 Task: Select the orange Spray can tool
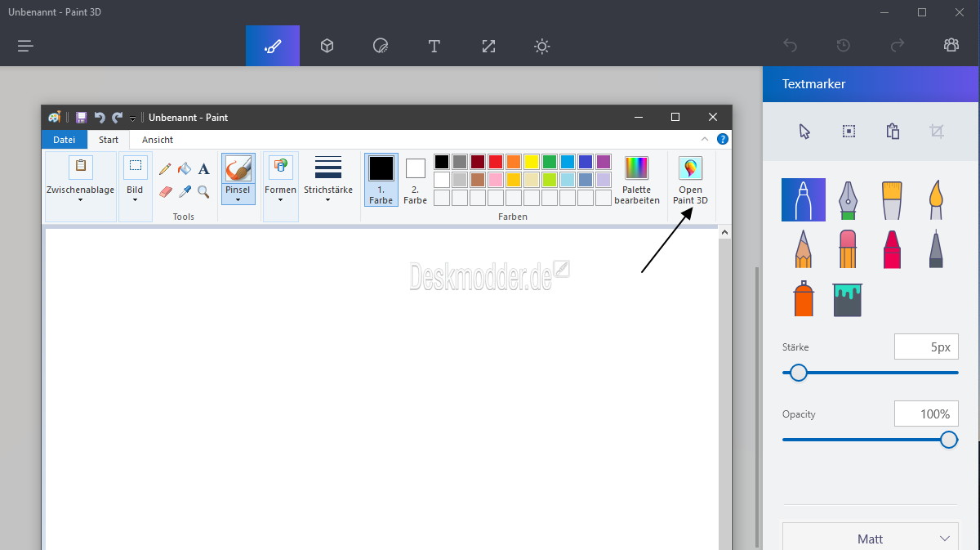tap(804, 298)
